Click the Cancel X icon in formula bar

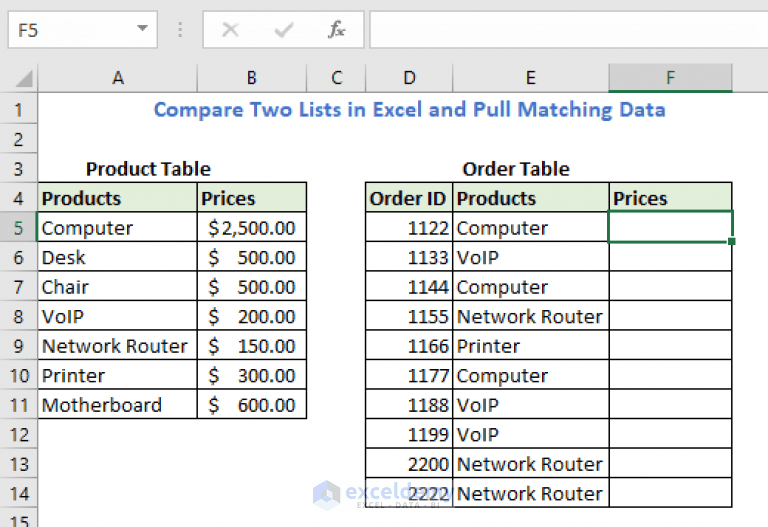(230, 30)
